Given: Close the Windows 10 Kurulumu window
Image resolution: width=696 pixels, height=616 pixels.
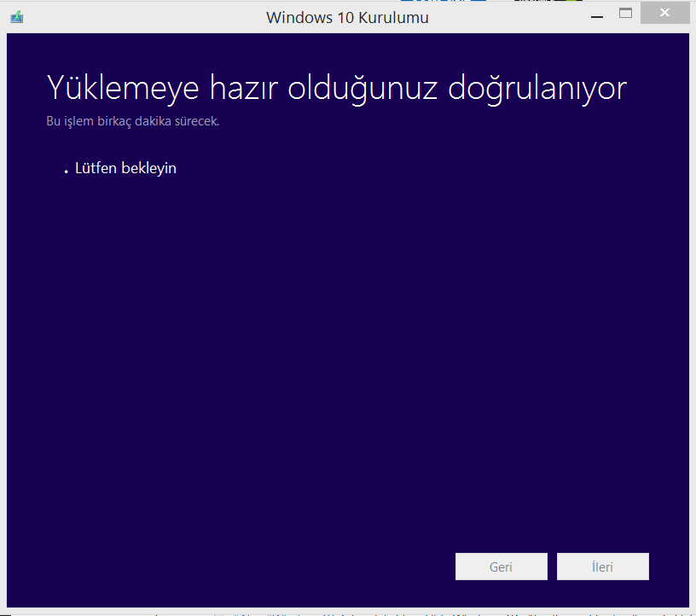Looking at the screenshot, I should (x=664, y=13).
